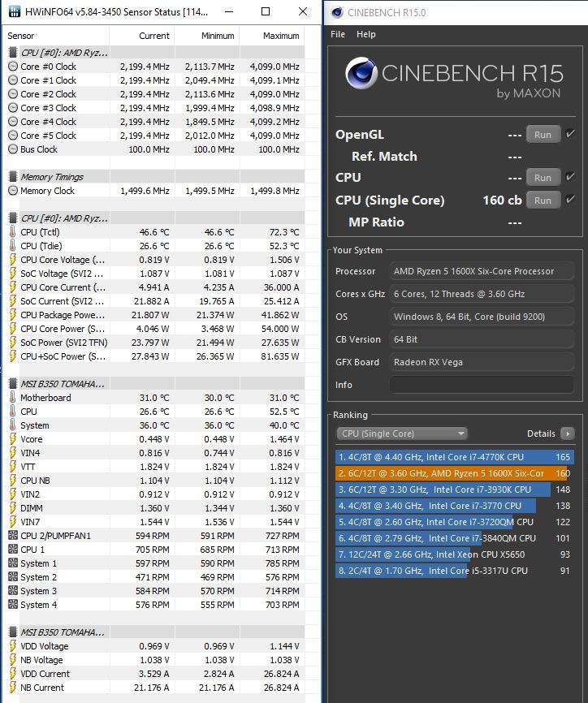Viewport: 588px width, 703px height.
Task: Expand ranking Details arrow button
Action: (568, 433)
